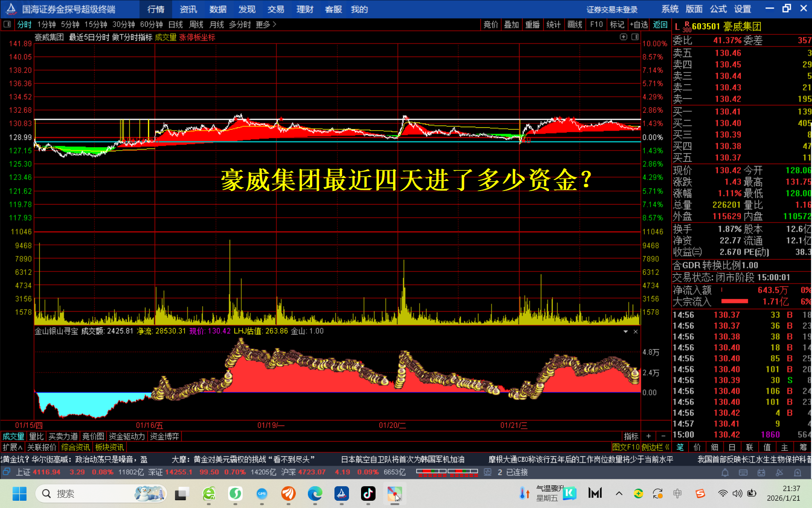812x508 pixels.
Task: Select the 筹 chip distribution tab
Action: point(803,447)
